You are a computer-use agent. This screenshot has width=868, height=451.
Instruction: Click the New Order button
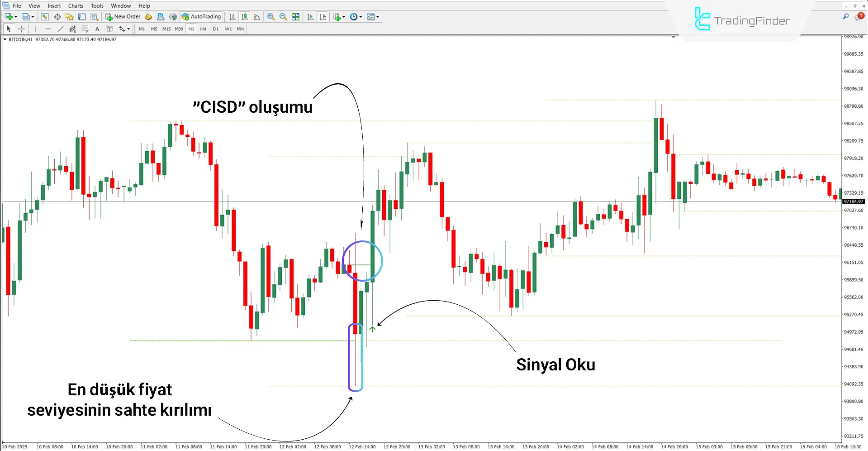point(123,17)
